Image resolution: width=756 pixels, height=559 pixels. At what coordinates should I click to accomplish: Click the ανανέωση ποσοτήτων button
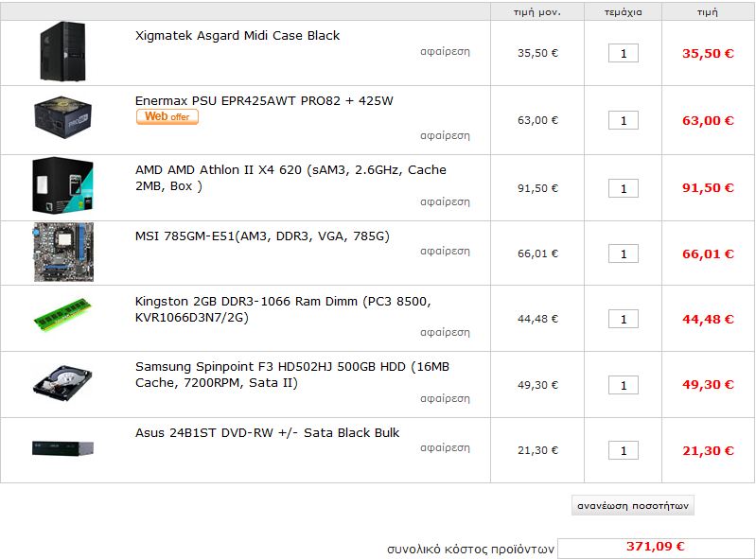tap(633, 505)
